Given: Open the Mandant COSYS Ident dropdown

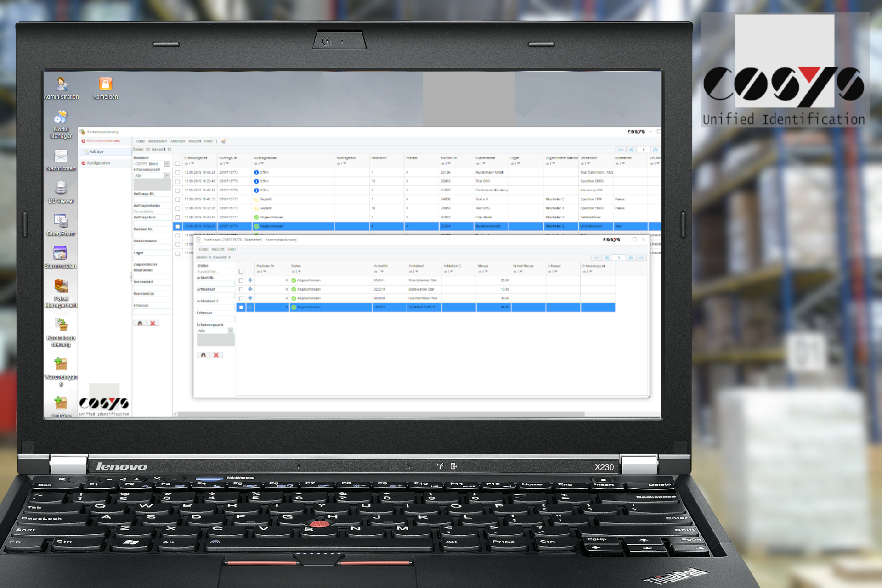Looking at the screenshot, I should (x=167, y=164).
